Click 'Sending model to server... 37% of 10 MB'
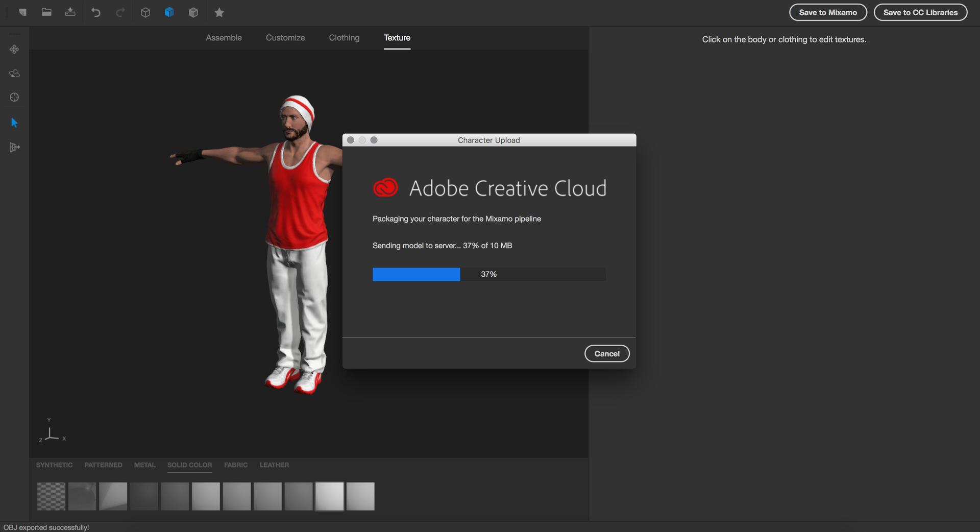Viewport: 980px width, 532px height. click(x=442, y=246)
